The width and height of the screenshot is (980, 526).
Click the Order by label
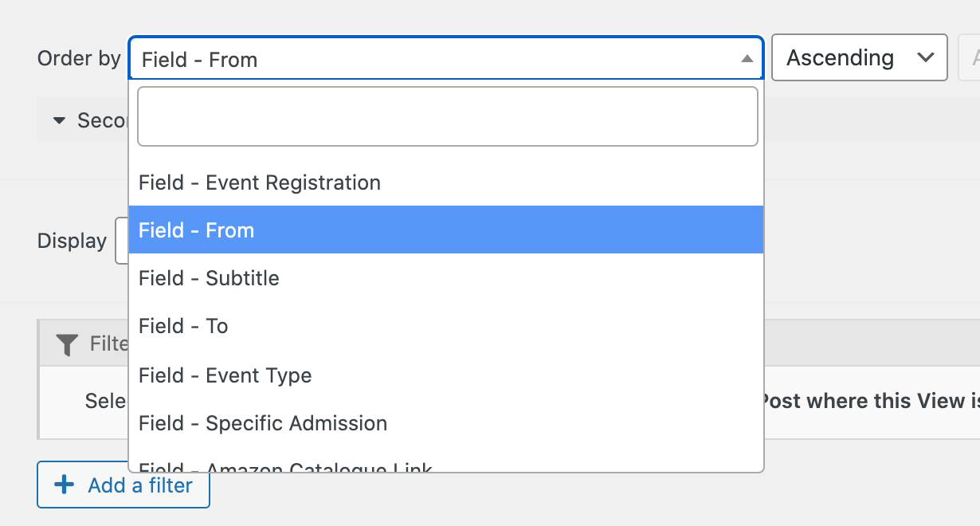pos(79,58)
